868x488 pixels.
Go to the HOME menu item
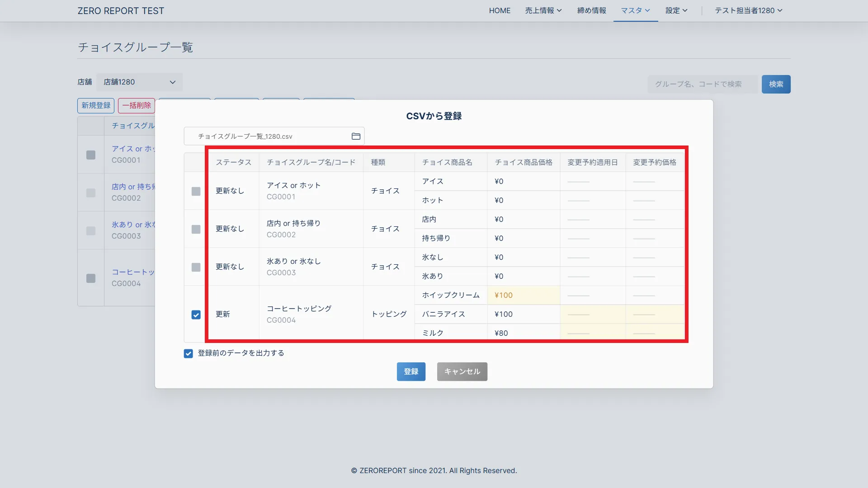pos(500,10)
